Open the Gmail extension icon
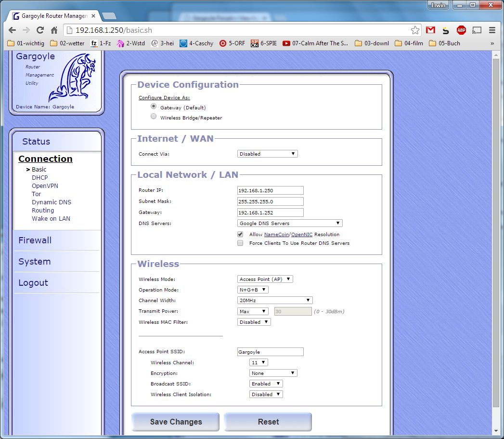Image resolution: width=504 pixels, height=439 pixels. pos(430,30)
